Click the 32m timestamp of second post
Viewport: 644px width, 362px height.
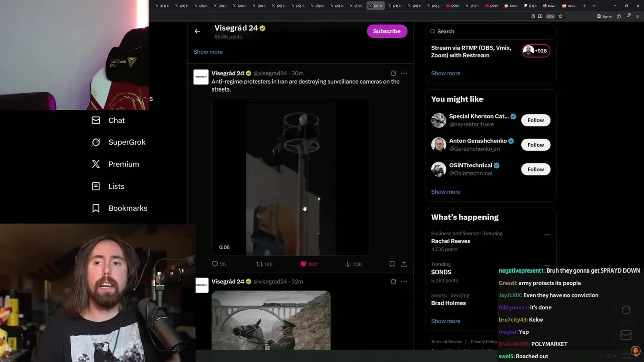tap(297, 282)
